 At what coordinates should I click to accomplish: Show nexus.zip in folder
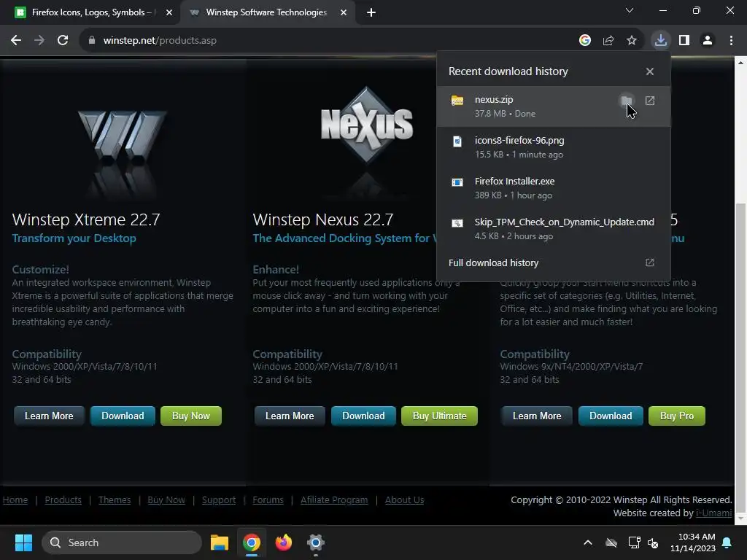point(627,101)
